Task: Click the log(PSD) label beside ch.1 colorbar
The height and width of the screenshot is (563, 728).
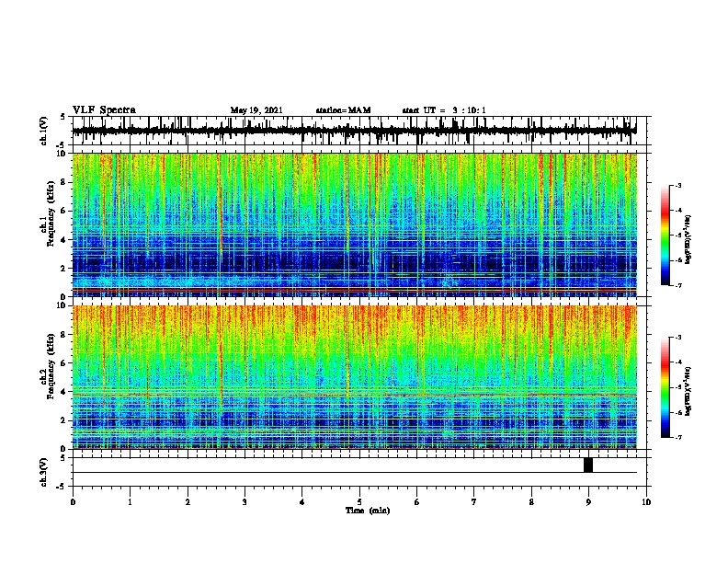Action: [x=688, y=239]
